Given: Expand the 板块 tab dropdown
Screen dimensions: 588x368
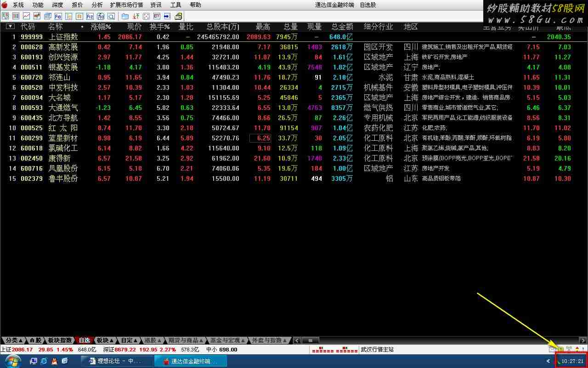Looking at the screenshot, I should point(112,340).
